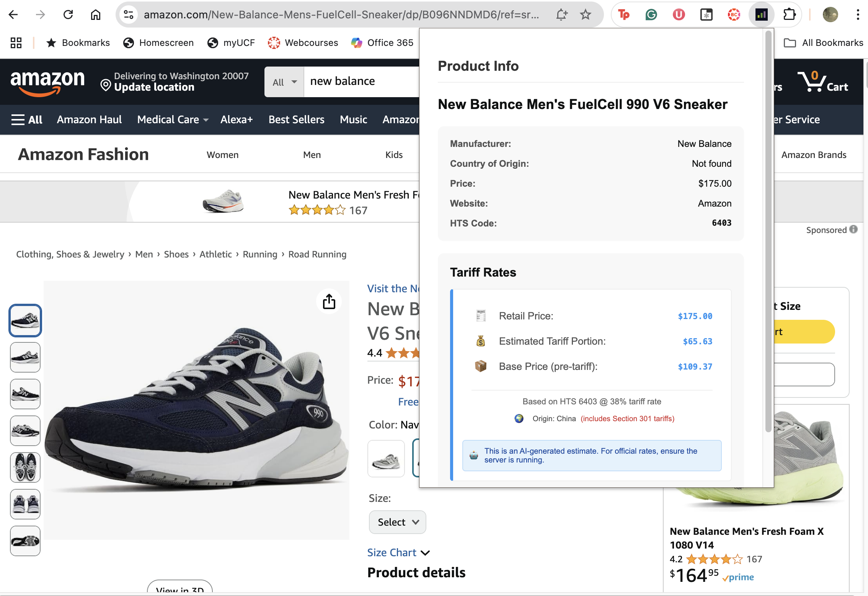Click the share icon on product image
The height and width of the screenshot is (596, 868).
329,302
